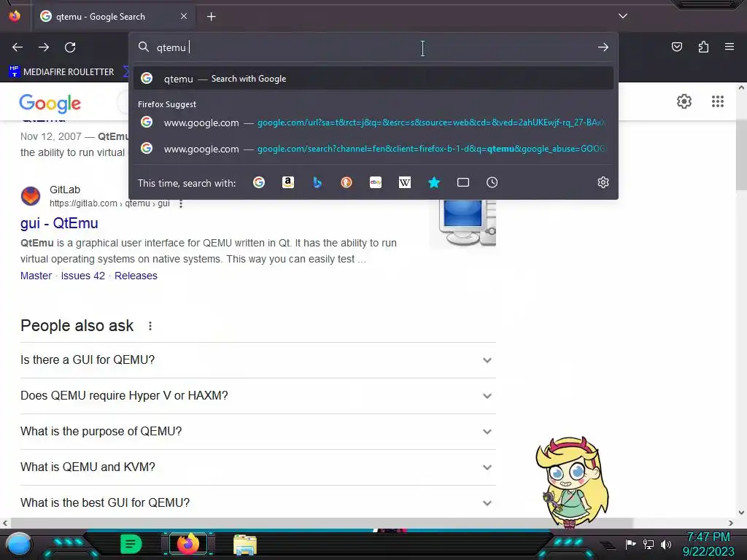Click the computer monitor result thumbnail
Screen dimensions: 747x560
(462, 223)
